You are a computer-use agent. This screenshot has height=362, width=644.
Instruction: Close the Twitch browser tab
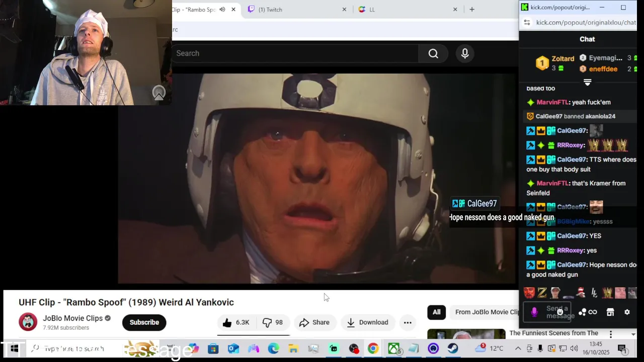(x=344, y=10)
